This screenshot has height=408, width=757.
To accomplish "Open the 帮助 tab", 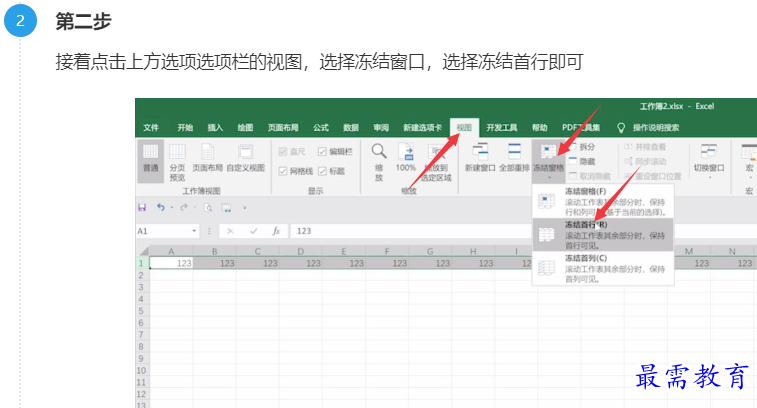I will [x=539, y=127].
